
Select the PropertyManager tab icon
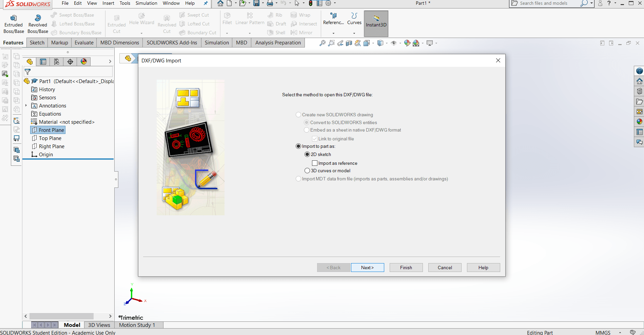[x=43, y=62]
